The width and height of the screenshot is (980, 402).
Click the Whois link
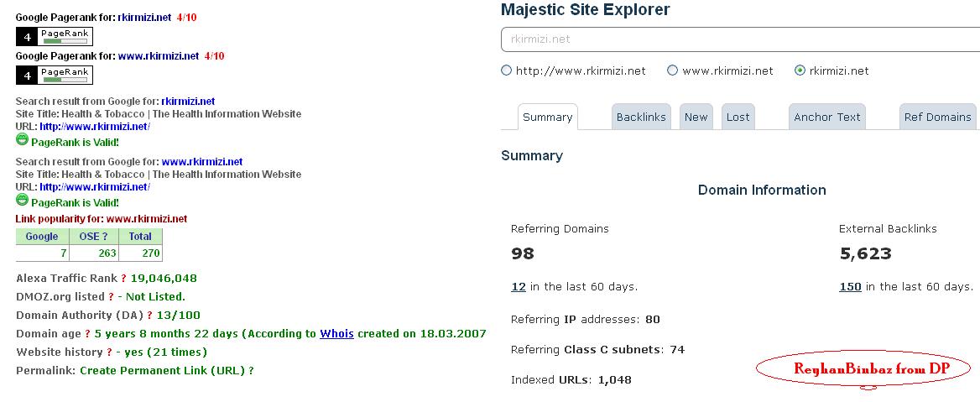337,334
